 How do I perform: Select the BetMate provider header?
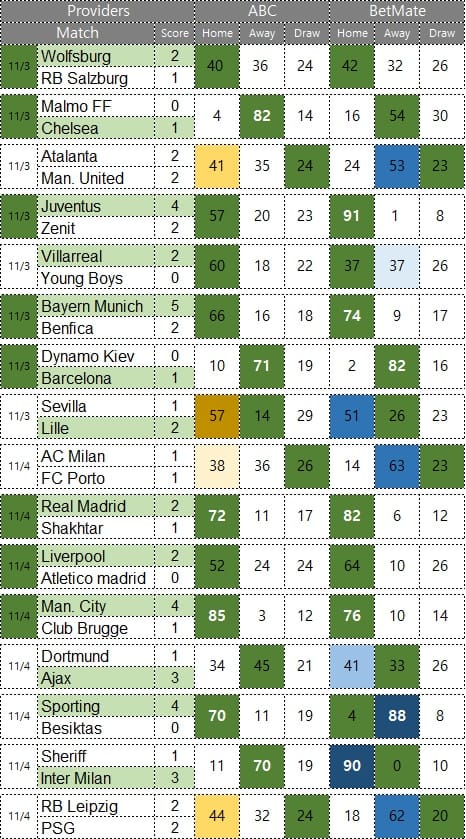tap(397, 11)
